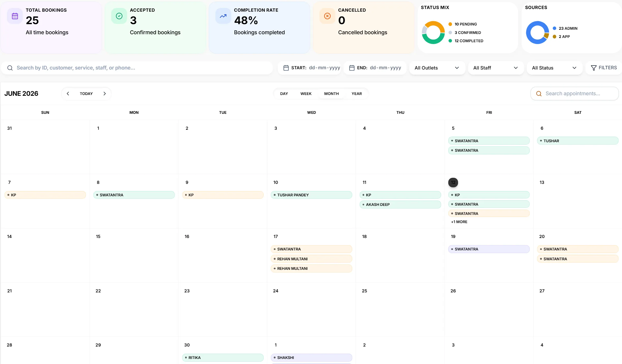Open the KP booking on June 12
The width and height of the screenshot is (622, 364).
tap(489, 195)
